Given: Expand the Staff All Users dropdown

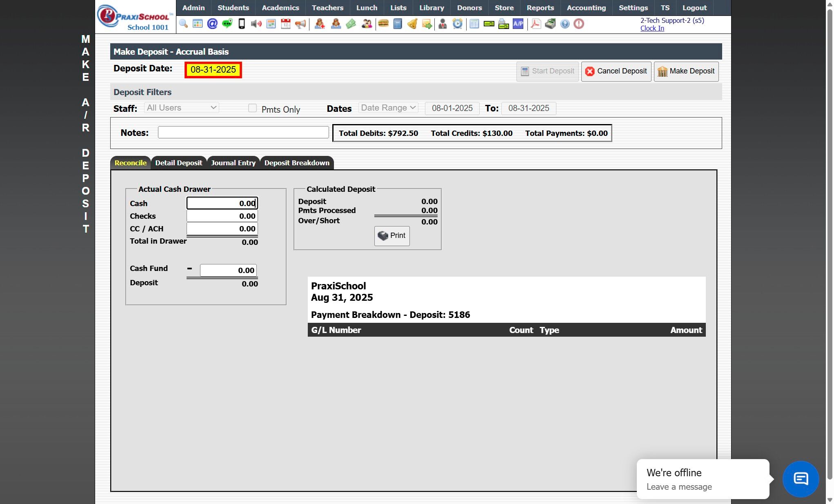Looking at the screenshot, I should pos(182,108).
